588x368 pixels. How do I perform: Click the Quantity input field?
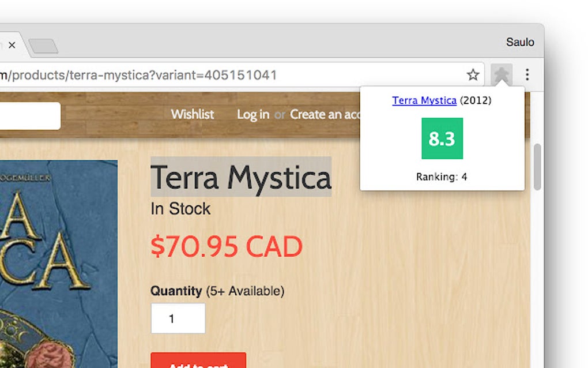[178, 318]
